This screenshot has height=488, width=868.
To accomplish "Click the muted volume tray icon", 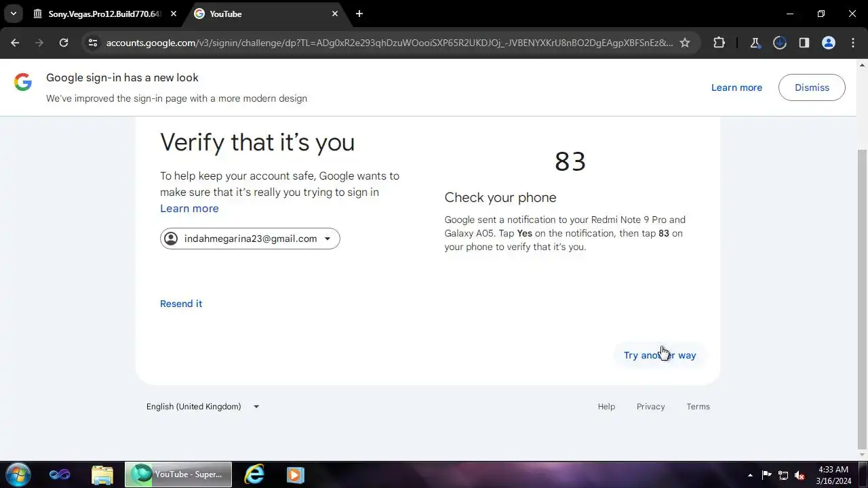I will (x=800, y=475).
